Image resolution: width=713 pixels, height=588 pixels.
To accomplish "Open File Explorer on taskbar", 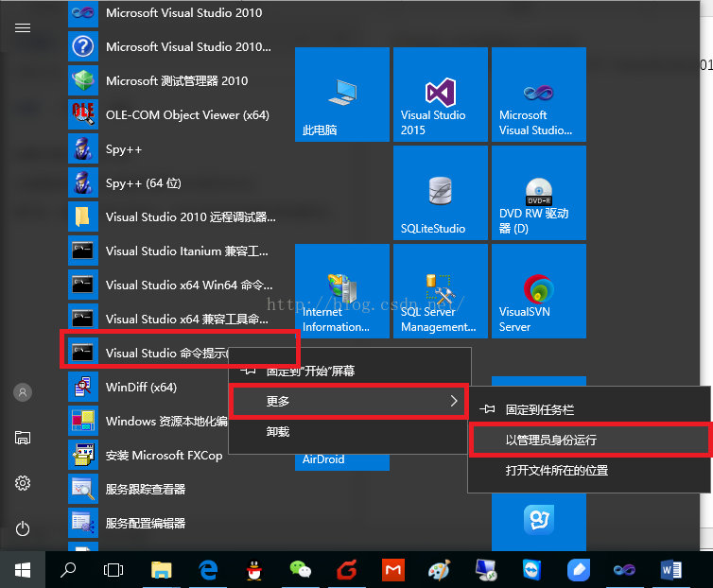I will (x=162, y=570).
